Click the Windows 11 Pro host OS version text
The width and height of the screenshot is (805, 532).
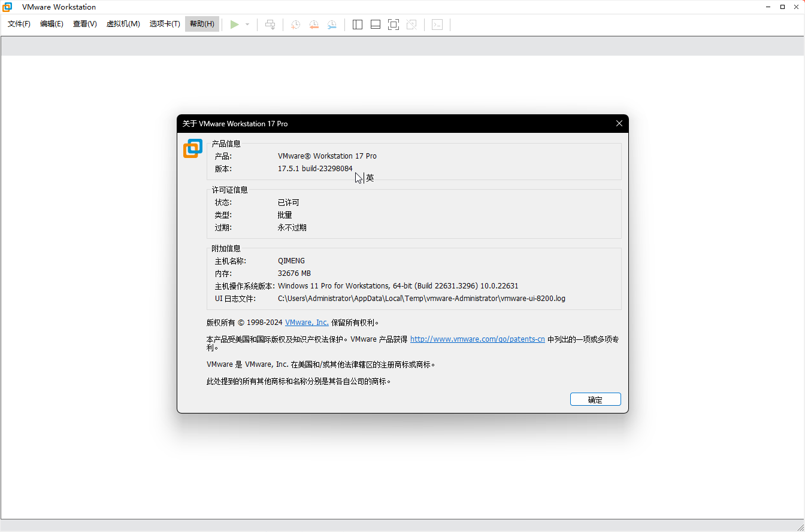point(398,286)
